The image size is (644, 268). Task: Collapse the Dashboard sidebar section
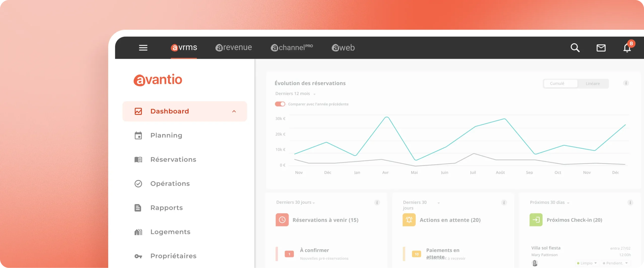[234, 111]
